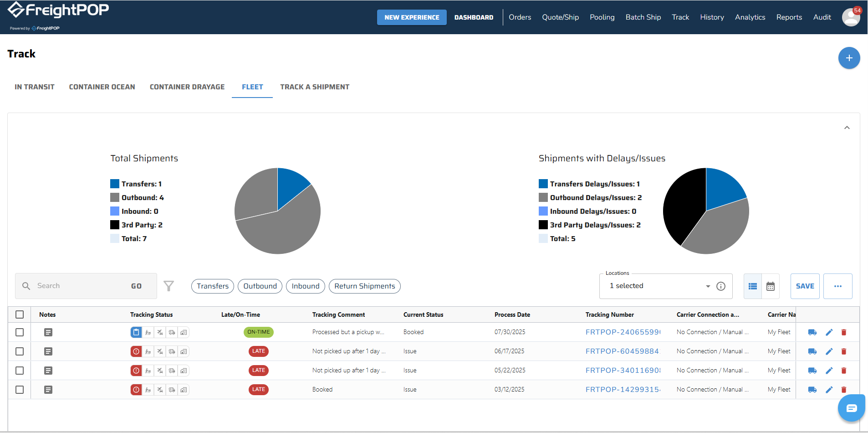Open notes for the ON-TIME shipment row
Screen dimensions: 868x433
tap(48, 332)
